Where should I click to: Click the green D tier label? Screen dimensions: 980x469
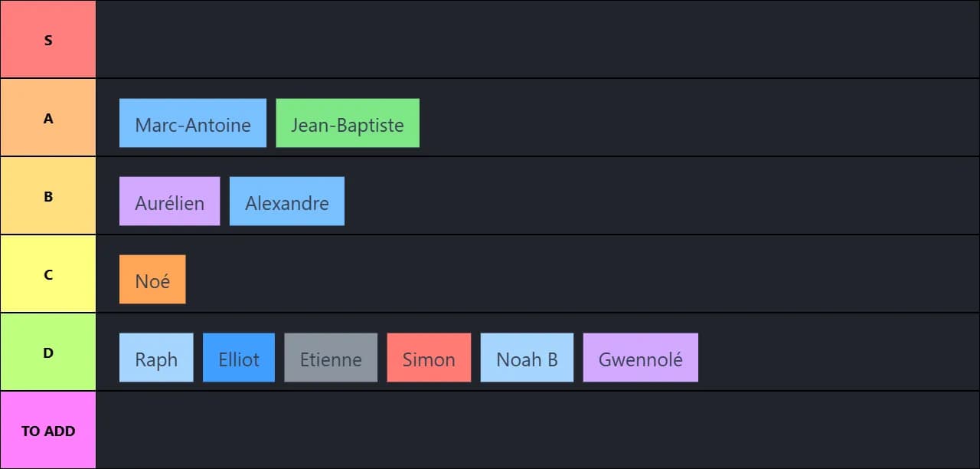(48, 352)
